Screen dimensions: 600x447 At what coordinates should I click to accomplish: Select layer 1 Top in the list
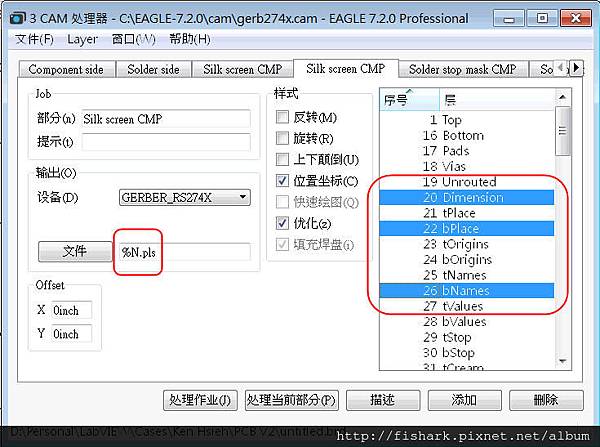(467, 120)
